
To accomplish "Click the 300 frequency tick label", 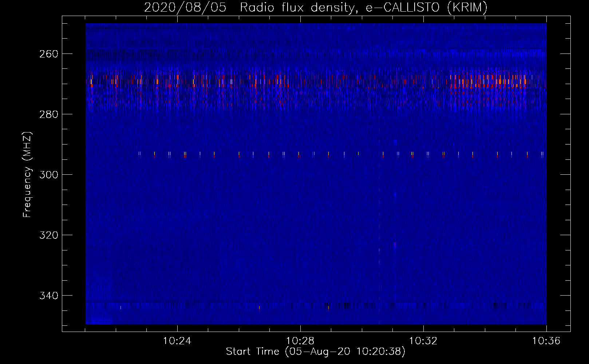I will (x=49, y=175).
